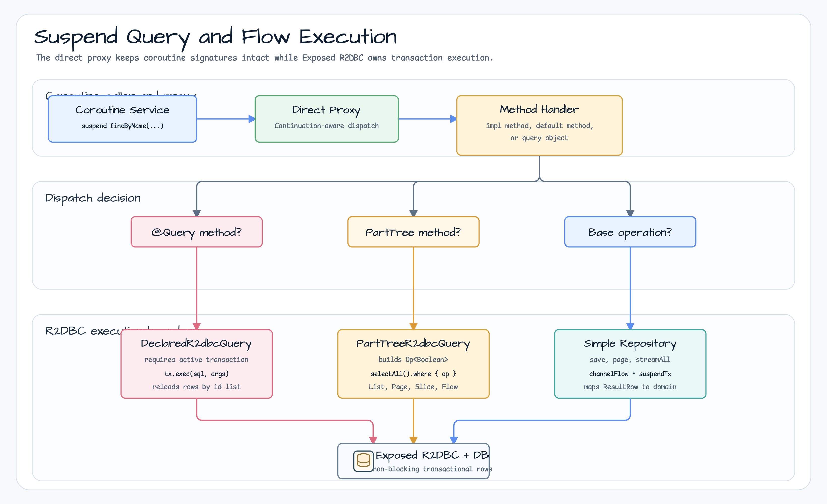Click the @Query method? decision box

(197, 232)
